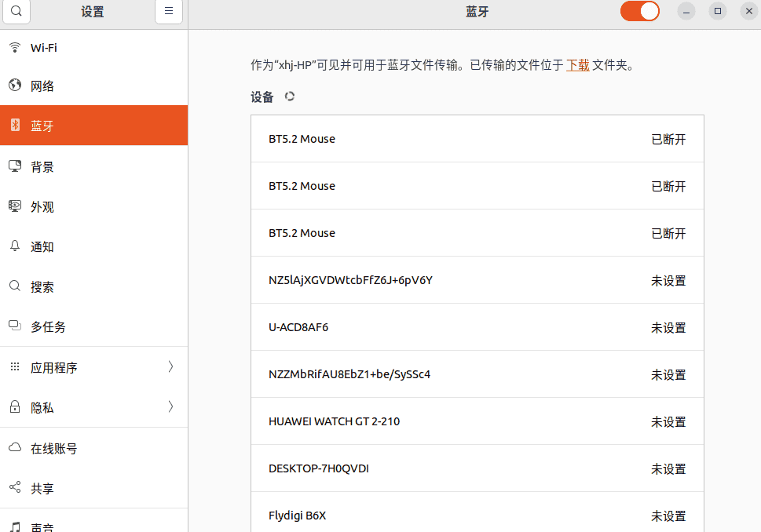The image size is (761, 532).
Task: Refresh the Bluetooth device list
Action: click(x=289, y=97)
